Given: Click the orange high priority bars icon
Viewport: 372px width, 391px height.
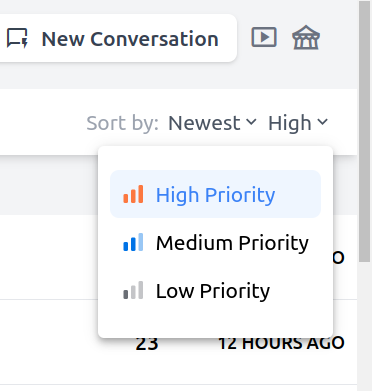Looking at the screenshot, I should coord(133,194).
